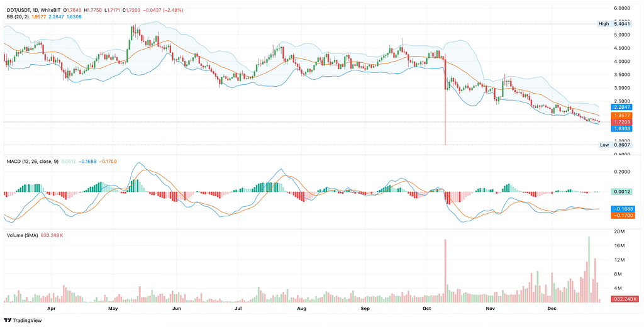Click the 0.0012 histogram value in MACD legend

(68, 162)
